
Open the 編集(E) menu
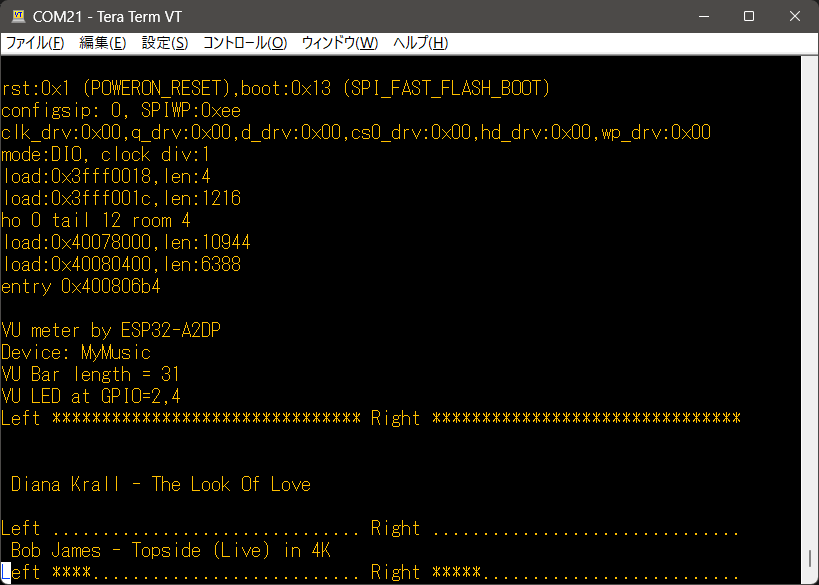[x=102, y=43]
